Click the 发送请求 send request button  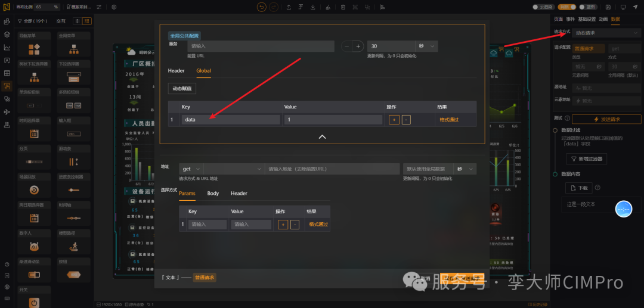(x=606, y=119)
